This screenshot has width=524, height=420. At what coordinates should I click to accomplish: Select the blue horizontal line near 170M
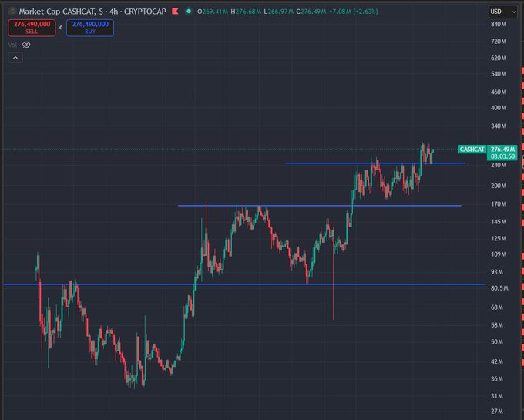[320, 206]
